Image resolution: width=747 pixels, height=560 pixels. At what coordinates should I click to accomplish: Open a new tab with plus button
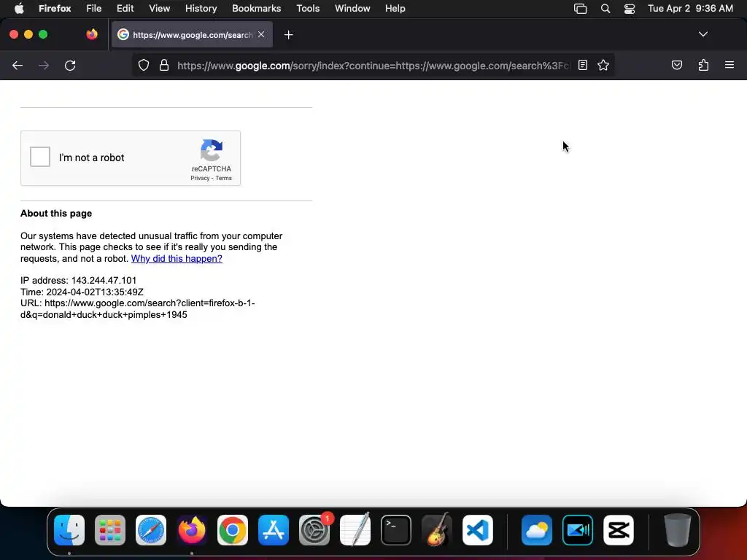pyautogui.click(x=288, y=35)
